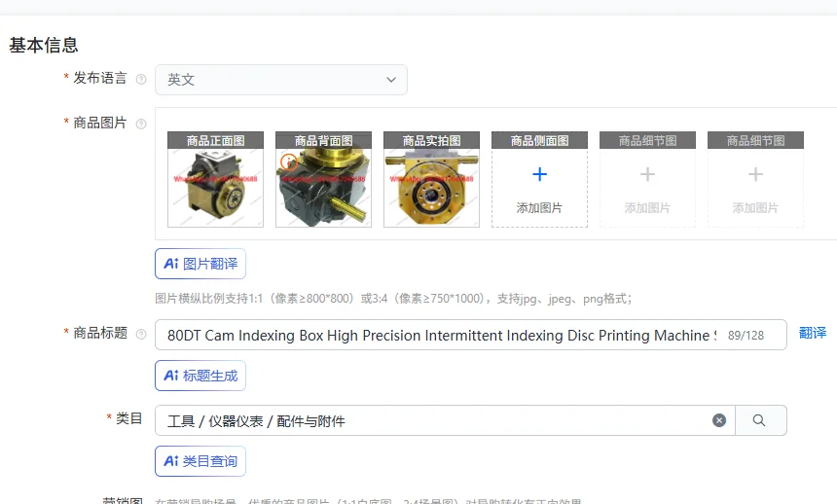This screenshot has height=504, width=837.
Task: Select the 商品正面图 product thumbnail
Action: 216,179
